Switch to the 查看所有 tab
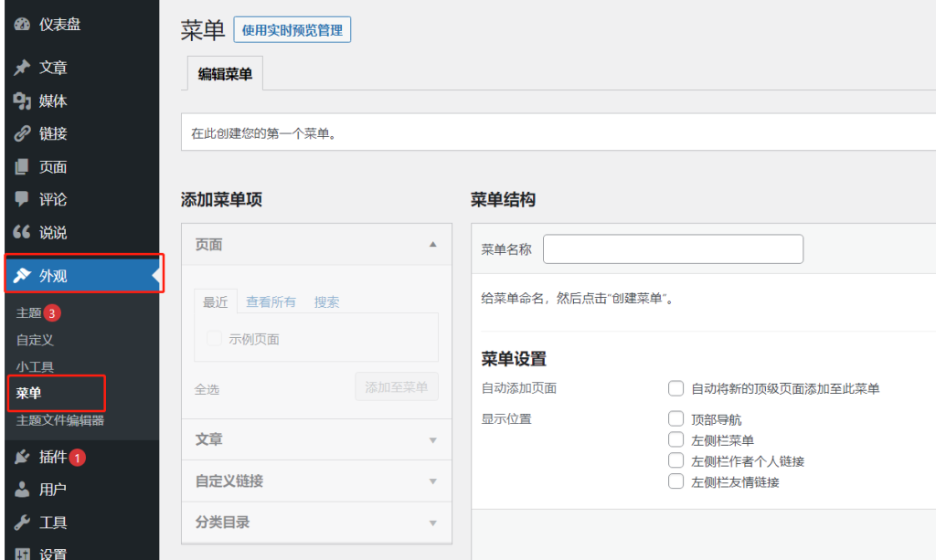 [271, 302]
